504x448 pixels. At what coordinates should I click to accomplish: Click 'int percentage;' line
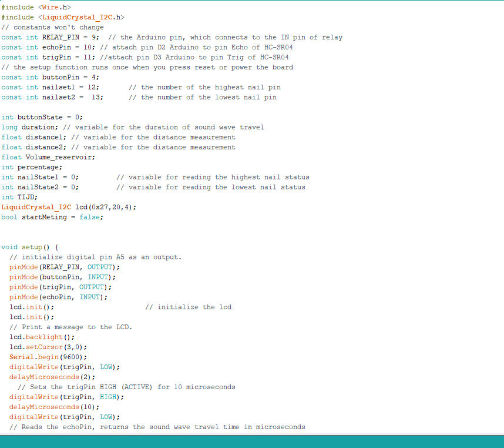click(32, 167)
